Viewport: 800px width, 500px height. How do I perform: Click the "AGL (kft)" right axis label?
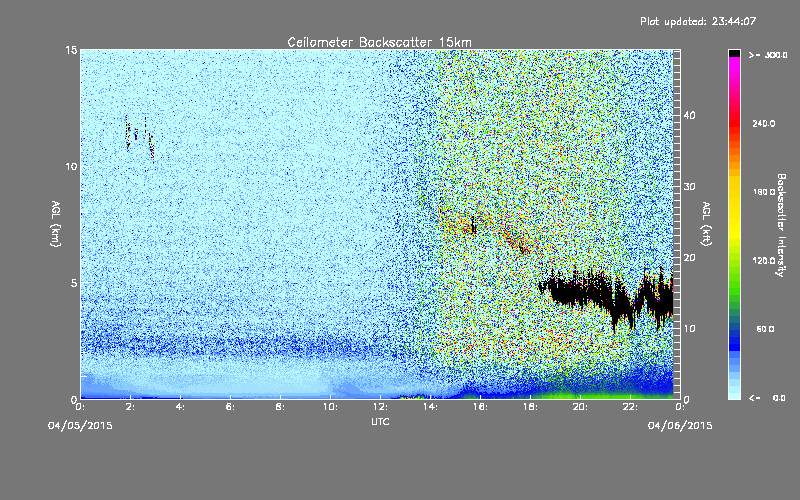[706, 223]
